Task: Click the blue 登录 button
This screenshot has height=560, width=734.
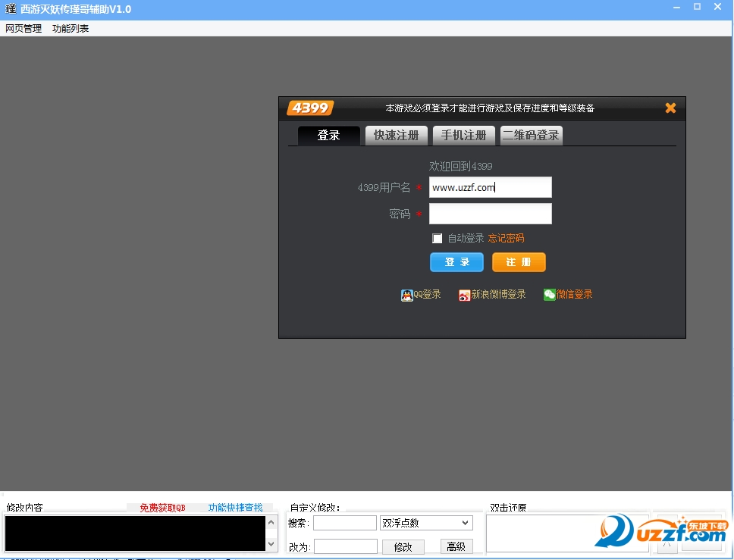Action: click(x=457, y=262)
